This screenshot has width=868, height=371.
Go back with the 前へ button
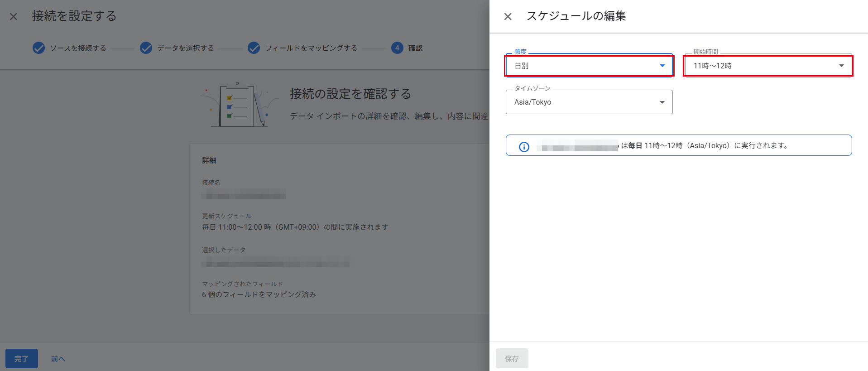click(x=58, y=359)
